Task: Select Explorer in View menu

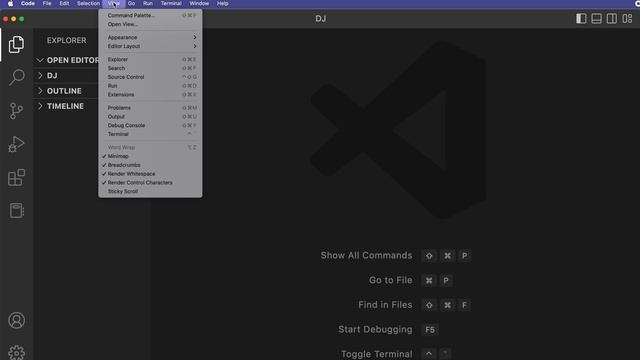Action: click(x=150, y=59)
